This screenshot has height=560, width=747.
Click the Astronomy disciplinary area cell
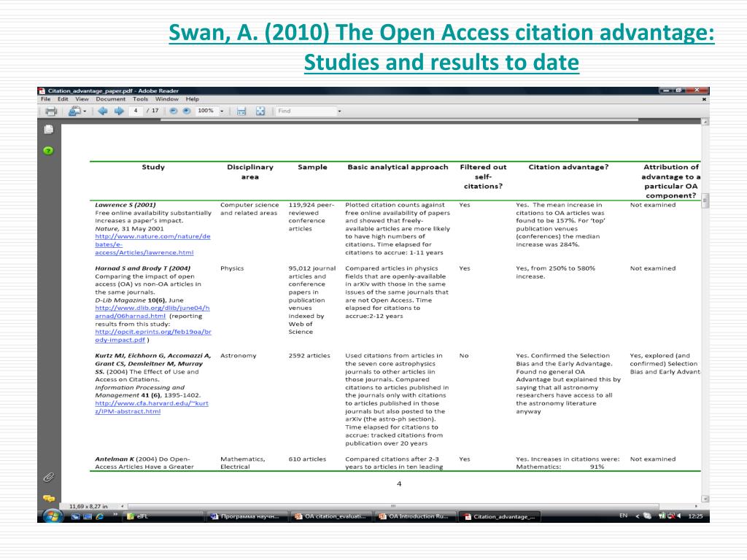pos(239,356)
